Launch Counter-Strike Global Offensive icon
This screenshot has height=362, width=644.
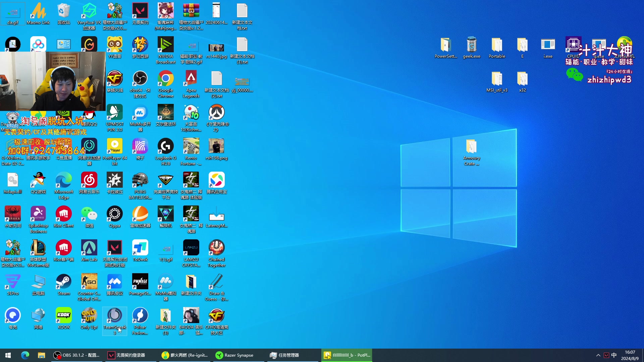tap(89, 287)
